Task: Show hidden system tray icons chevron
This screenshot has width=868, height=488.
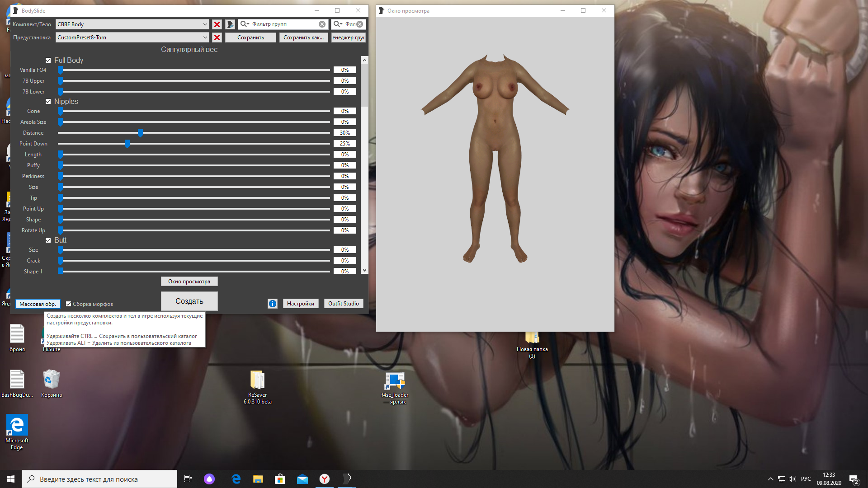Action: point(770,479)
